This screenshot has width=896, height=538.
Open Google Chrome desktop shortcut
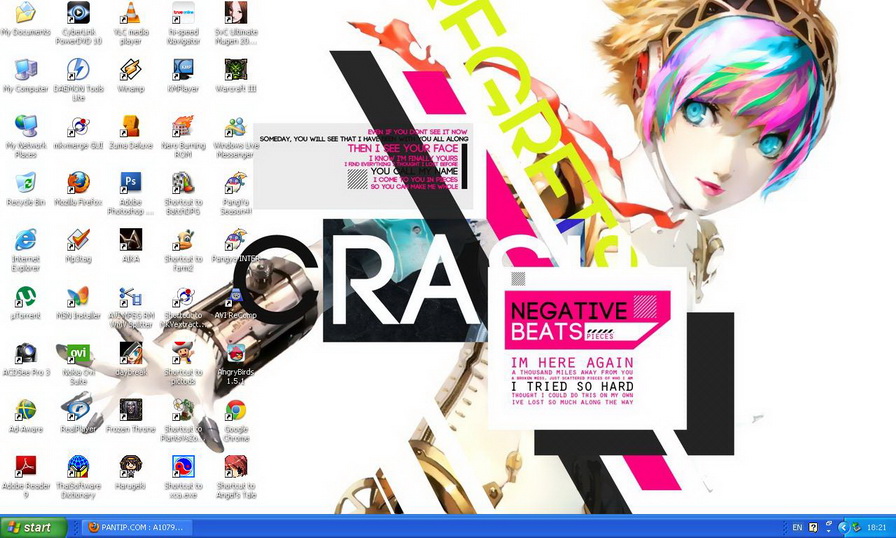click(236, 409)
